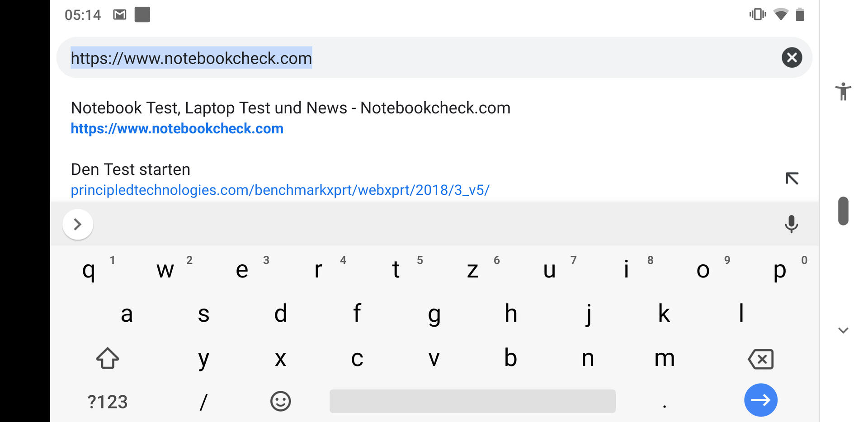
Task: Open the emoji keyboard
Action: tap(280, 401)
